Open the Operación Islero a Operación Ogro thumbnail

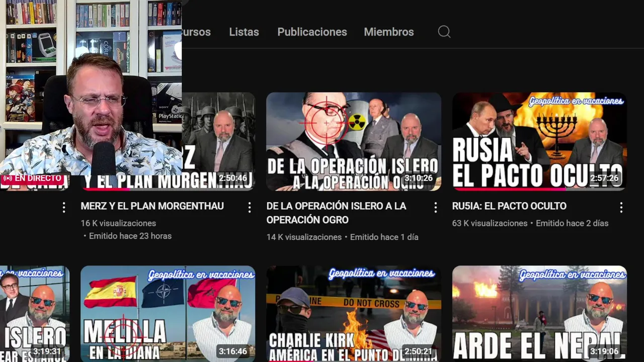[354, 141]
